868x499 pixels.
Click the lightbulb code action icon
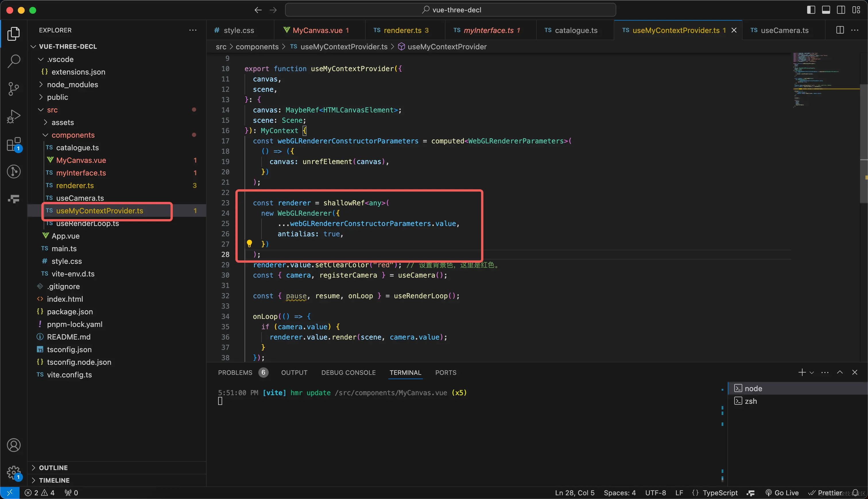click(x=249, y=244)
